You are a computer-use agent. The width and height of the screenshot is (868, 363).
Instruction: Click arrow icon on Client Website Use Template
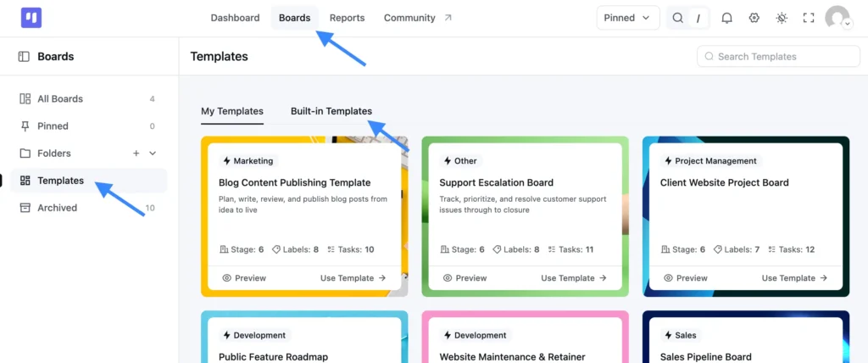824,278
